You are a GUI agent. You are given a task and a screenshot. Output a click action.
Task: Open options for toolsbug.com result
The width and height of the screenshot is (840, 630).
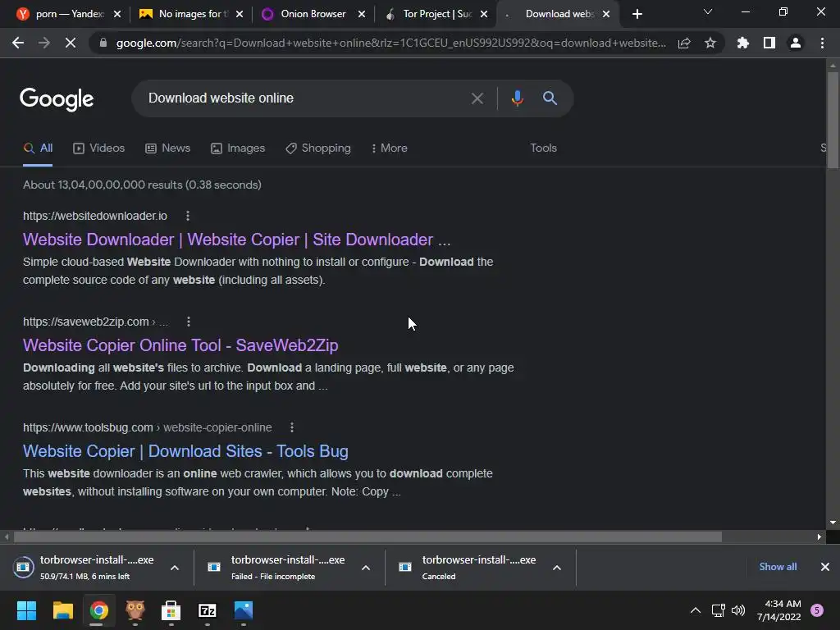click(291, 427)
